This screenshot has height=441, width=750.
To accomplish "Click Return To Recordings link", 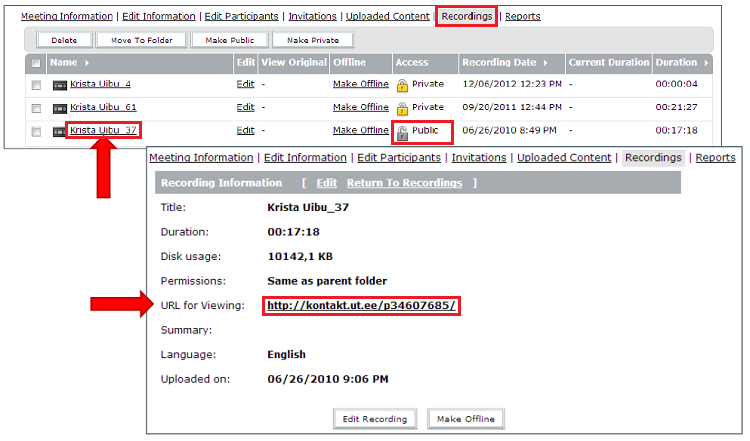I will pyautogui.click(x=404, y=183).
